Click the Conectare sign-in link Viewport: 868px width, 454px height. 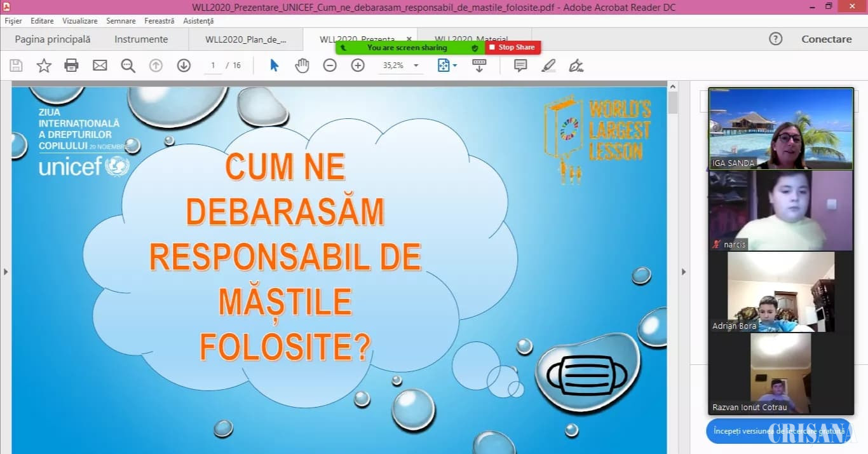(x=826, y=39)
